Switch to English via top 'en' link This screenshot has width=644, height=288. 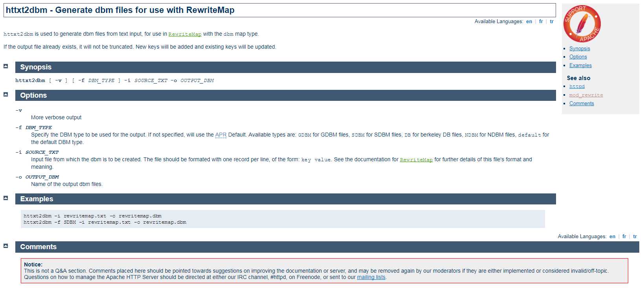(529, 22)
